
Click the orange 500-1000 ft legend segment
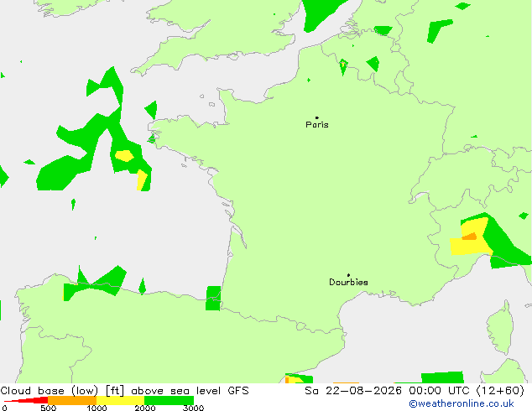point(72,400)
